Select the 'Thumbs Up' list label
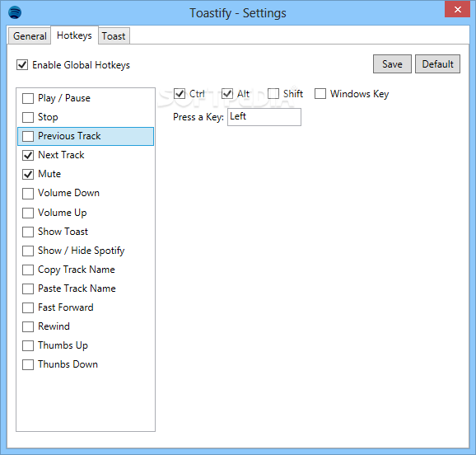 (63, 345)
